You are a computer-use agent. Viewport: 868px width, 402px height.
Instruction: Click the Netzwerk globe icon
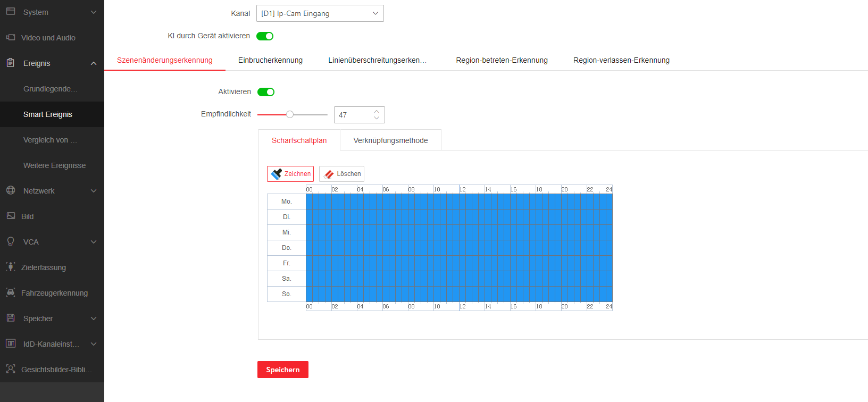pyautogui.click(x=11, y=190)
